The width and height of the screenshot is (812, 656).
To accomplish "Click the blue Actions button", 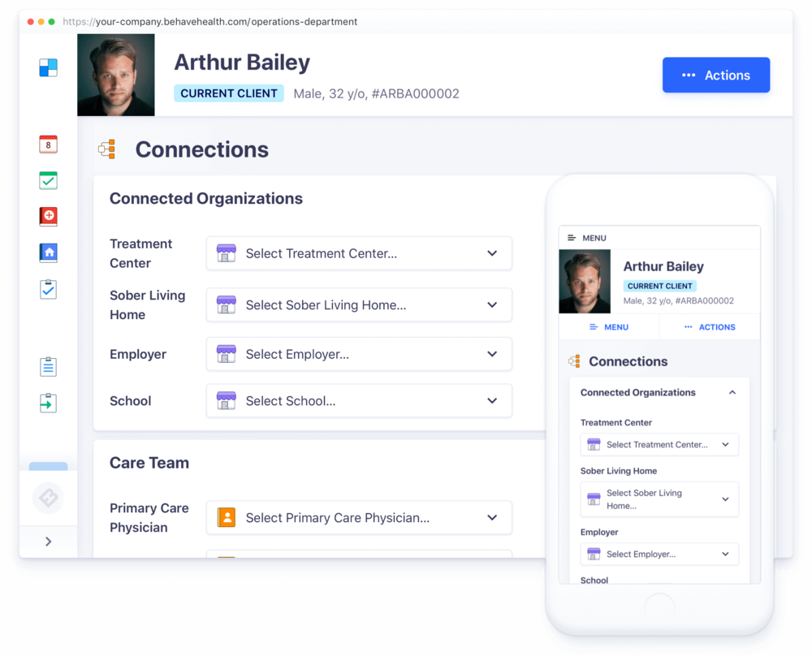I will point(715,76).
